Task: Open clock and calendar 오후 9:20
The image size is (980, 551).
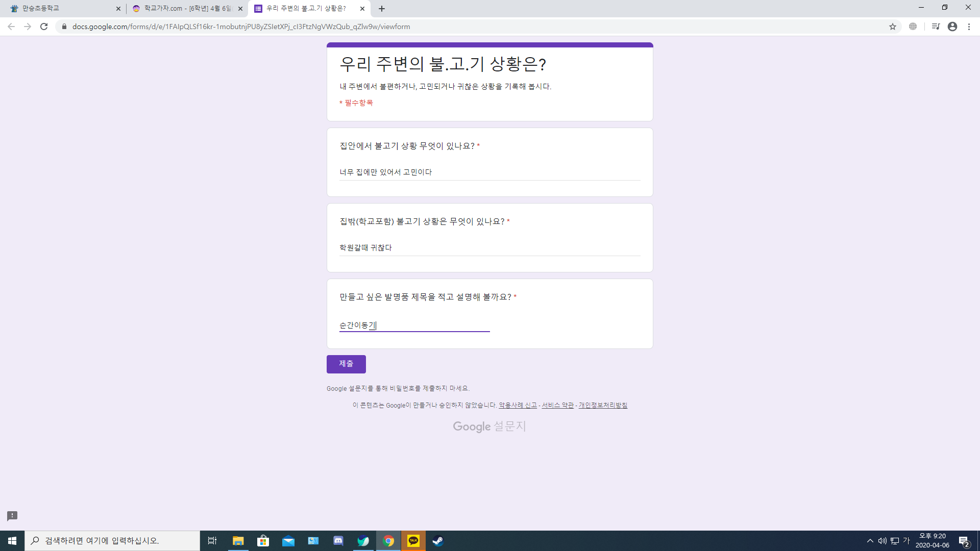Action: tap(932, 541)
